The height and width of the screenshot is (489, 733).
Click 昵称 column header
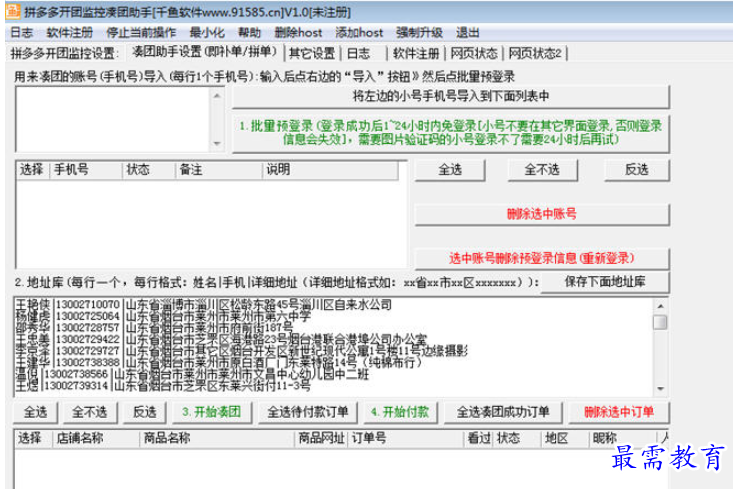pyautogui.click(x=622, y=439)
